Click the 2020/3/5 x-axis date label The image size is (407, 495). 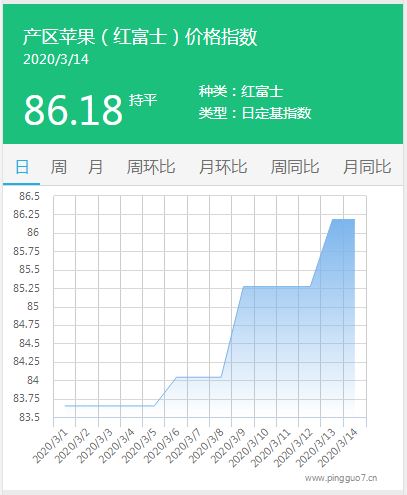coord(139,446)
